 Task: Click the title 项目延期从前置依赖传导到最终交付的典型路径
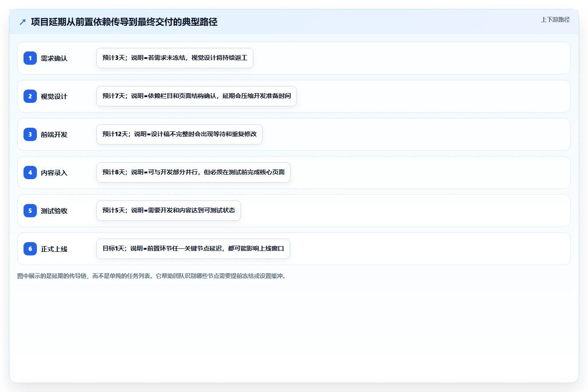click(124, 22)
